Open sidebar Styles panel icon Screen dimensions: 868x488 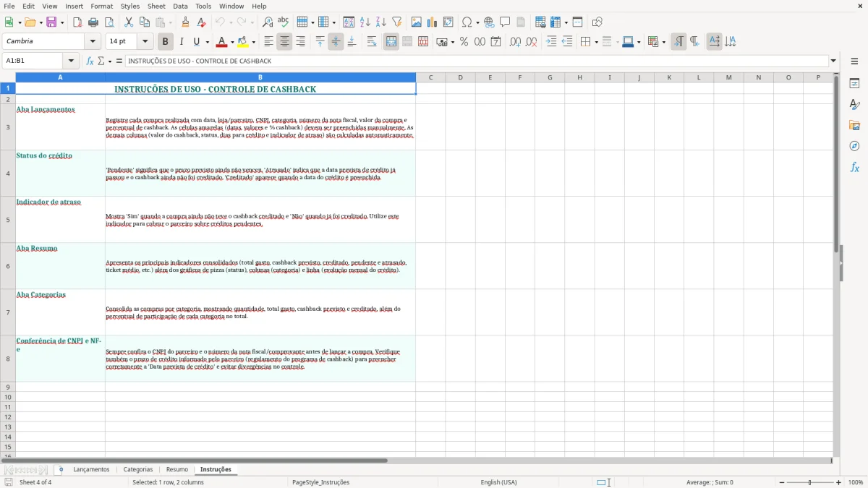(x=854, y=105)
